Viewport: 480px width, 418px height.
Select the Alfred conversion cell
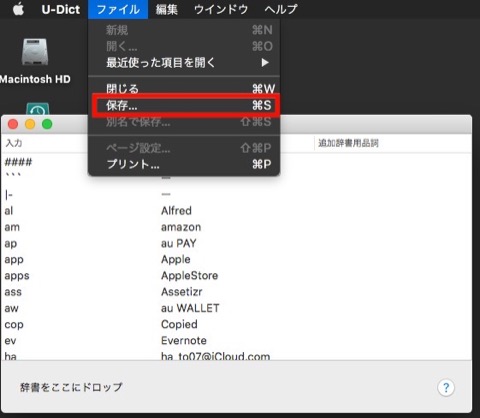click(x=176, y=211)
